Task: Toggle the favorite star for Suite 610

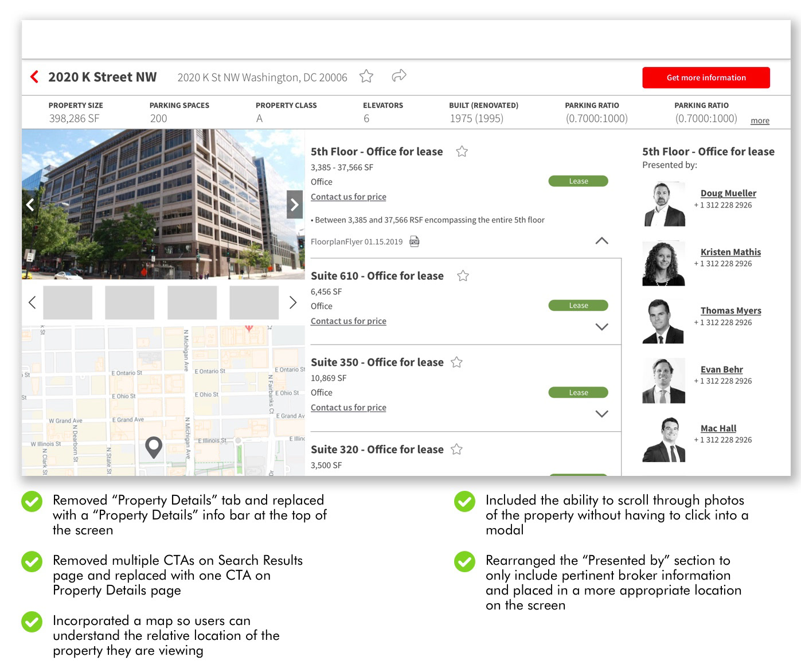Action: click(463, 276)
